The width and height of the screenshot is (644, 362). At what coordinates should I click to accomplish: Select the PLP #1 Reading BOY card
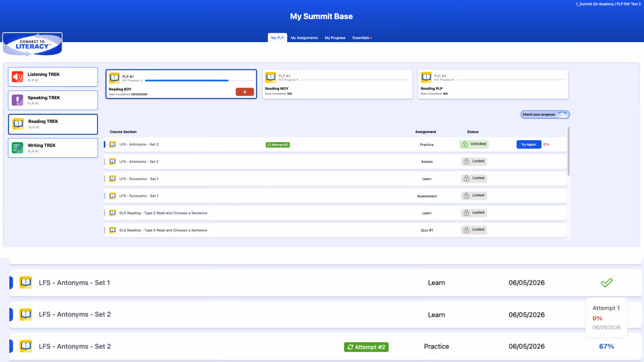point(181,84)
